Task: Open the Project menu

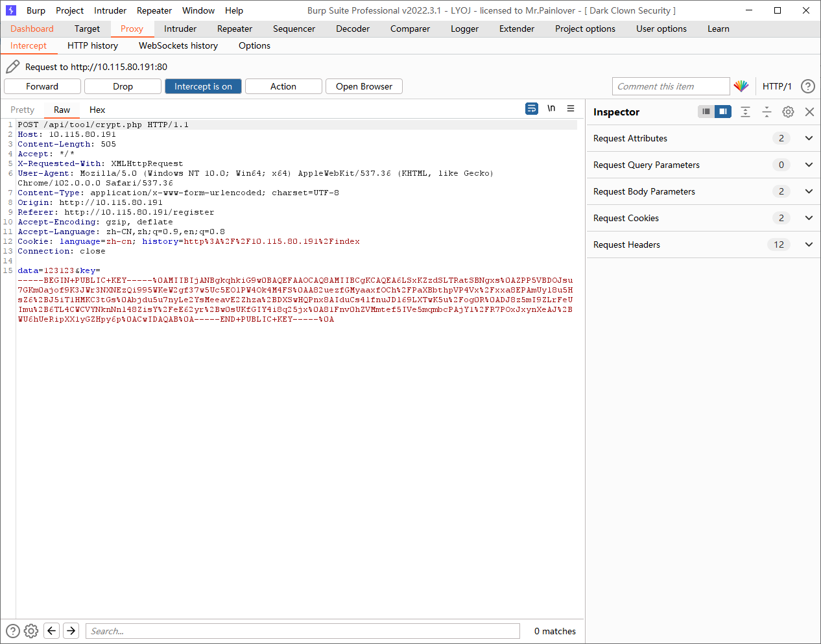Action: [x=69, y=10]
